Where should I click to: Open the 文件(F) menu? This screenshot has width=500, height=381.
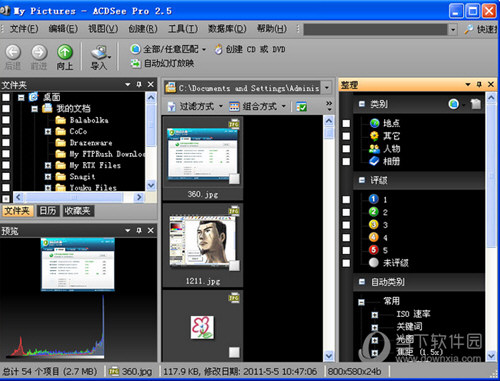click(24, 29)
